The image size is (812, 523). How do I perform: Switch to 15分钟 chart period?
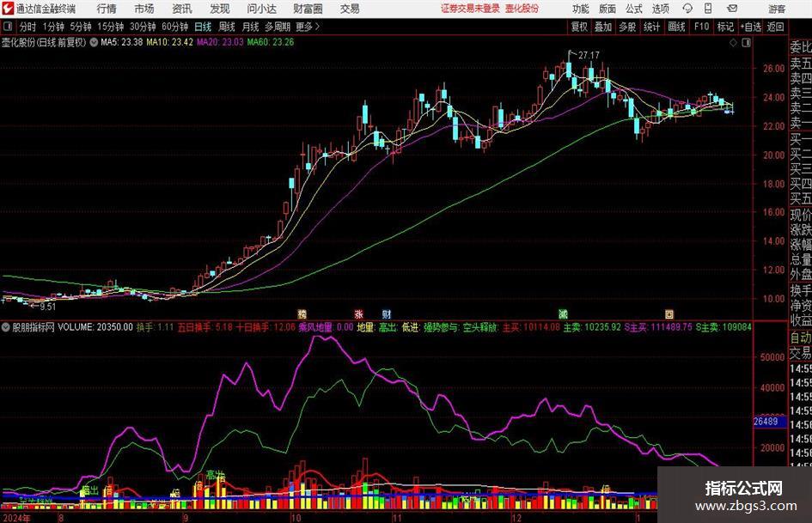tap(111, 27)
